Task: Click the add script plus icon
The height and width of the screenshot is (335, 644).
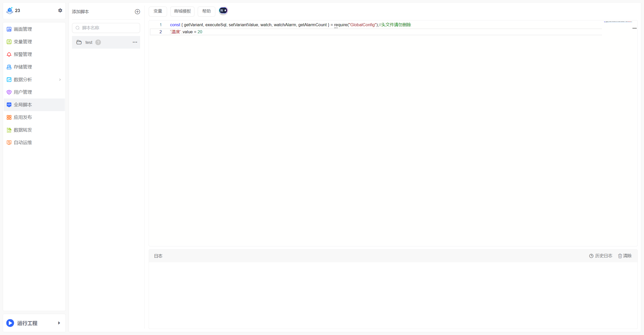Action: click(137, 12)
